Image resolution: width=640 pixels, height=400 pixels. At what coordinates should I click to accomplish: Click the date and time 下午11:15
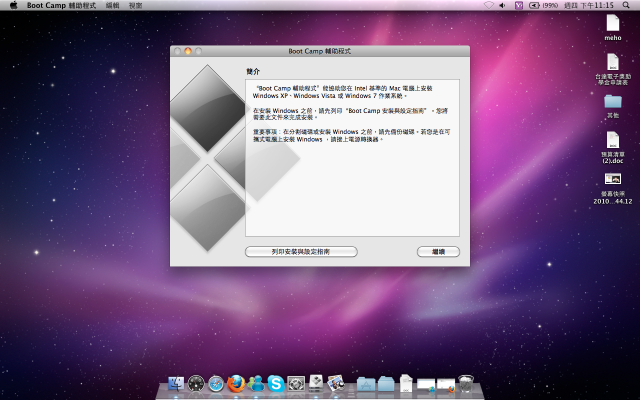coord(589,5)
